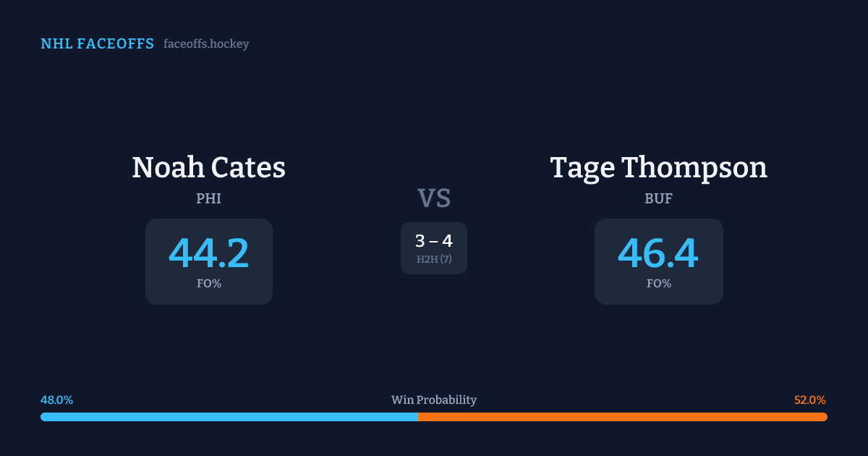
Task: Click the BUF team abbreviation
Action: [x=658, y=198]
